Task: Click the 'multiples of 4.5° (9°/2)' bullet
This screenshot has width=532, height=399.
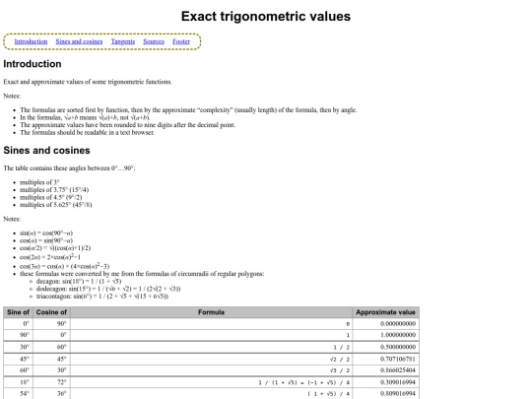Action: click(51, 197)
